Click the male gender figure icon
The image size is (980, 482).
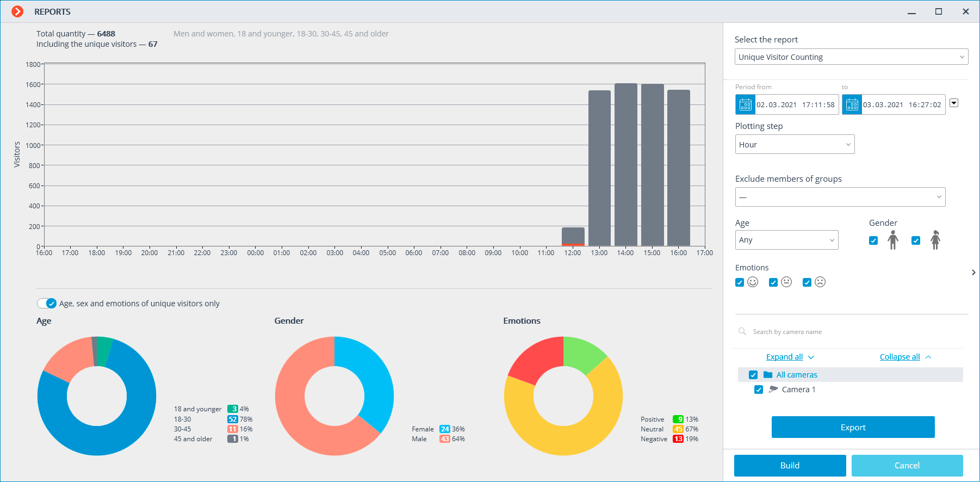click(x=892, y=240)
